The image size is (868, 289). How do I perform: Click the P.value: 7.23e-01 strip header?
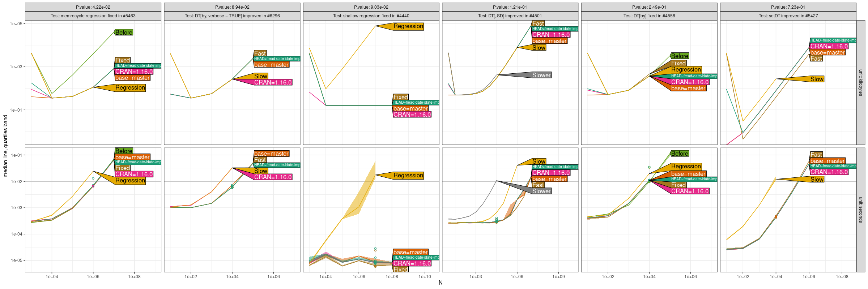click(788, 7)
